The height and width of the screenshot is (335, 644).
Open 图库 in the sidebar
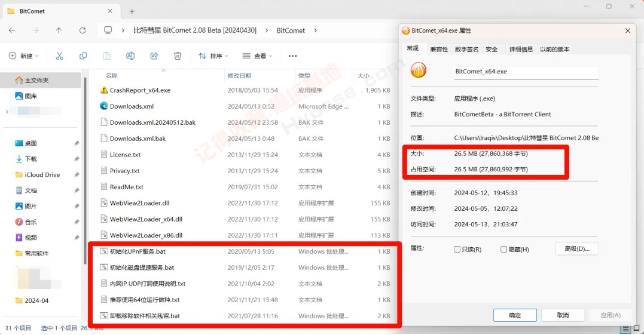(x=26, y=96)
